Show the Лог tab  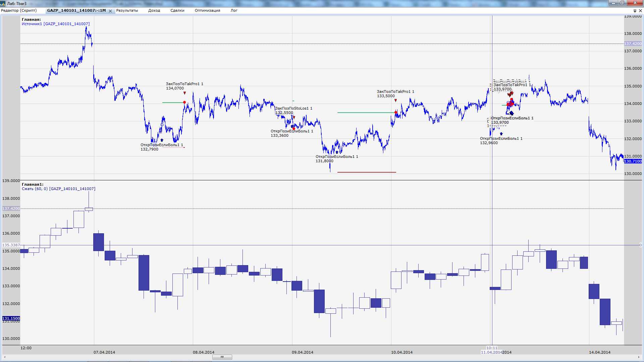(234, 10)
